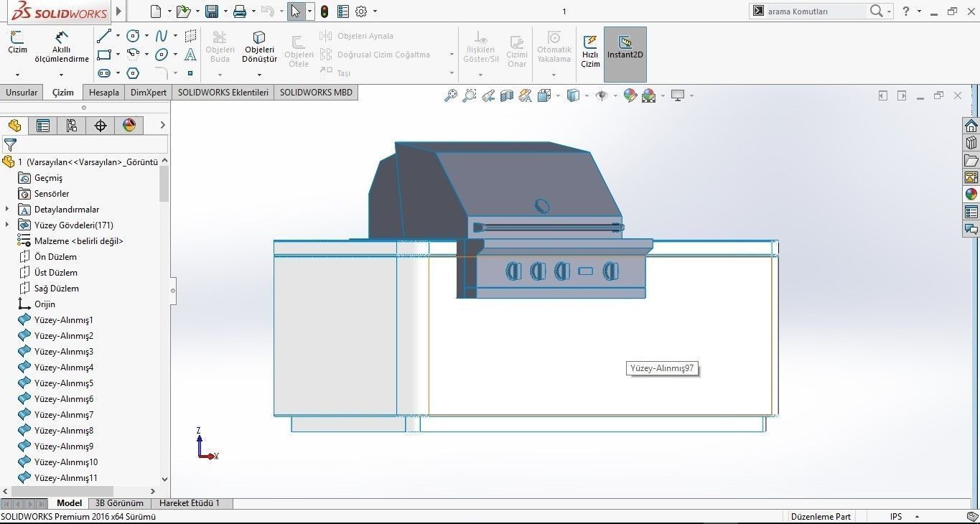Toggle the Instant2D button
This screenshot has height=524, width=980.
click(625, 55)
